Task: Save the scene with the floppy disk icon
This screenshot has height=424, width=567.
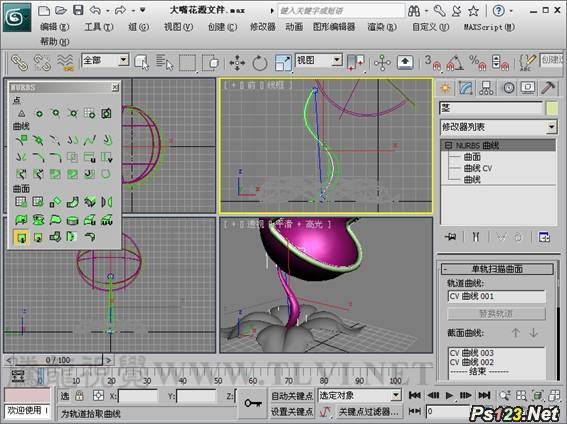Action: tap(78, 10)
